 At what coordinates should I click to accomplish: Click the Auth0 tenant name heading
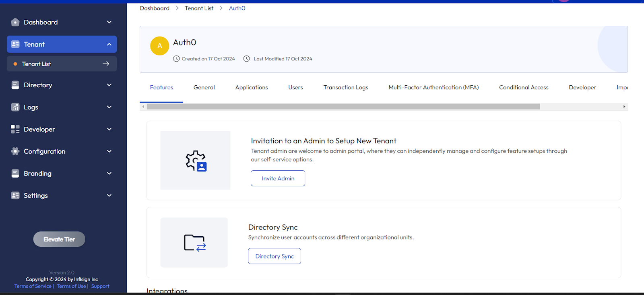click(185, 42)
